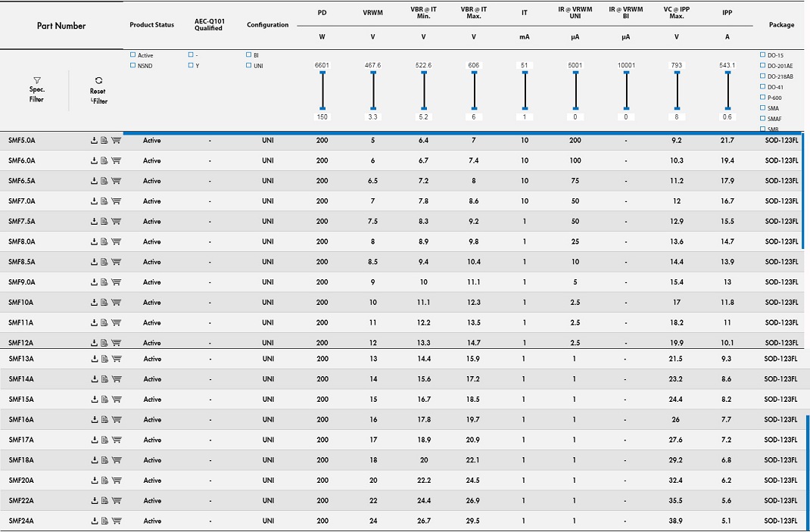Open the document icon for SMF7.0A

tap(104, 201)
